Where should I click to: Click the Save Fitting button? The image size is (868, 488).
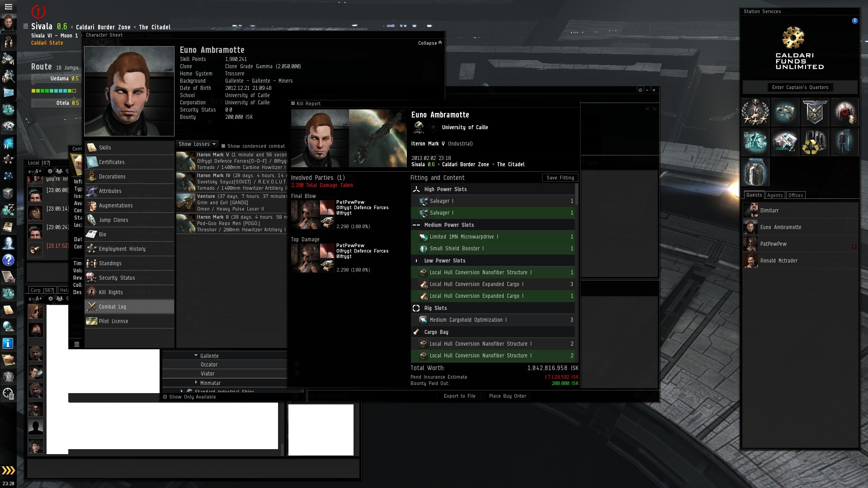pos(560,178)
